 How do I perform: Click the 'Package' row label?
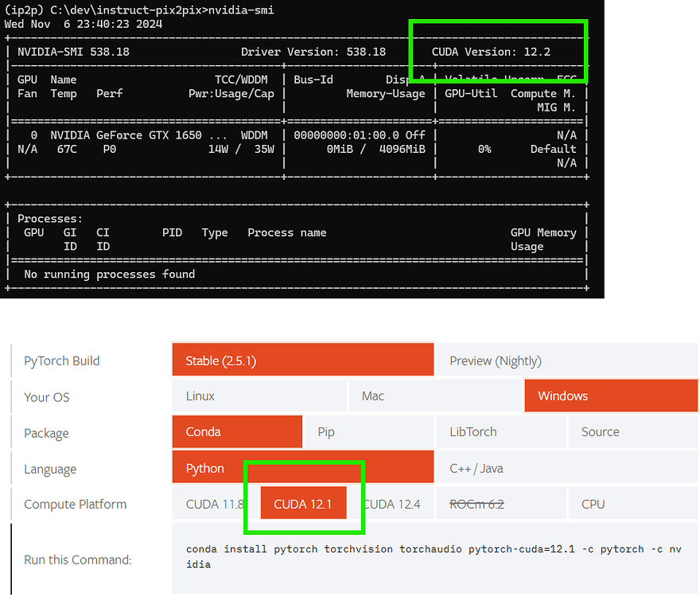(x=46, y=433)
